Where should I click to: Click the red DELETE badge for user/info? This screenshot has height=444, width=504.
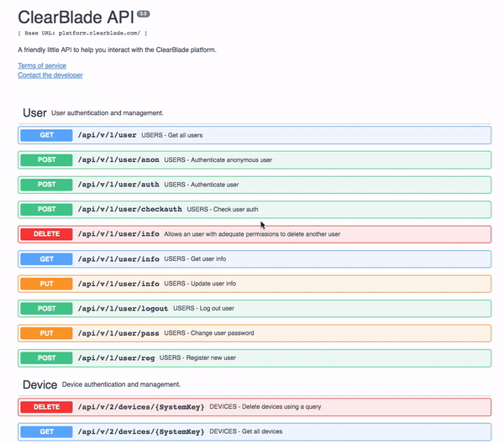point(46,234)
